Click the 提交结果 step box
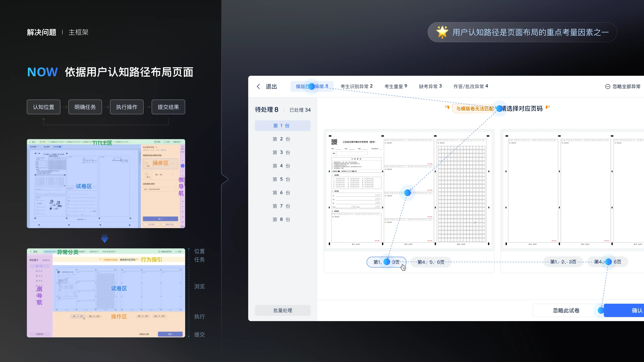This screenshot has height=362, width=644. [x=168, y=107]
